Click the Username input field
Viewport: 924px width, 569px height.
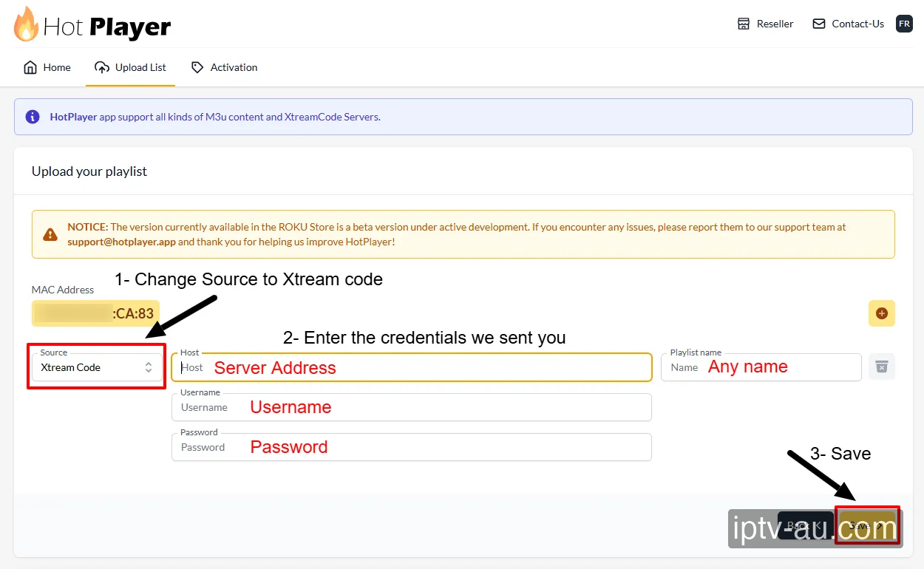coord(412,407)
